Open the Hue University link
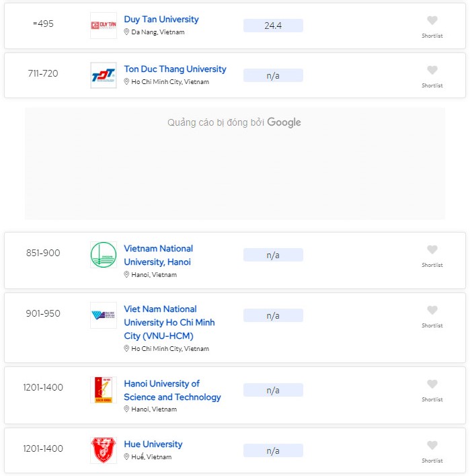 (153, 444)
